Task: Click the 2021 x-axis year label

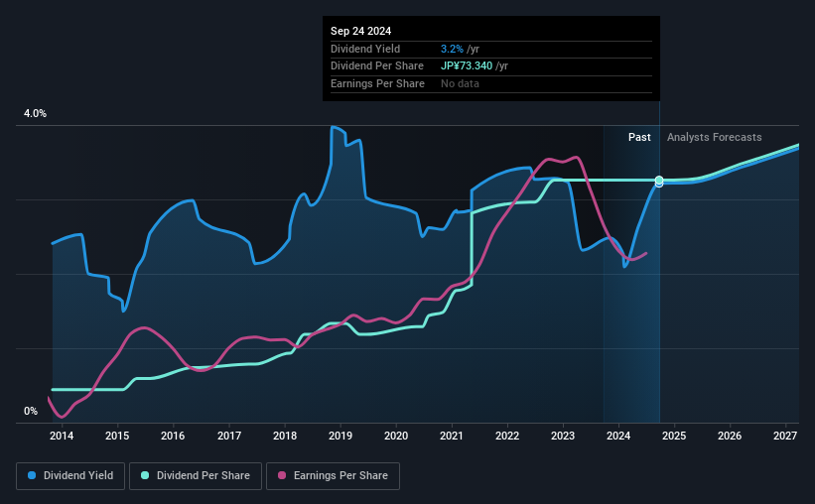Action: [451, 436]
